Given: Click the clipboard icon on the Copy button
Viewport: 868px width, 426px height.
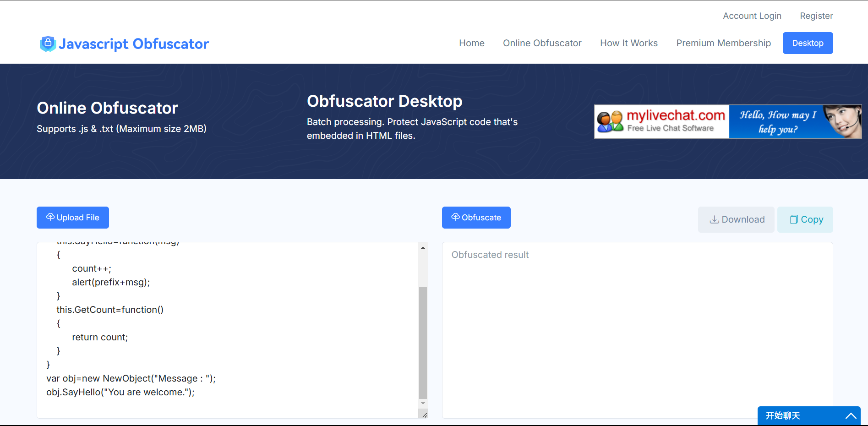Looking at the screenshot, I should pyautogui.click(x=793, y=219).
